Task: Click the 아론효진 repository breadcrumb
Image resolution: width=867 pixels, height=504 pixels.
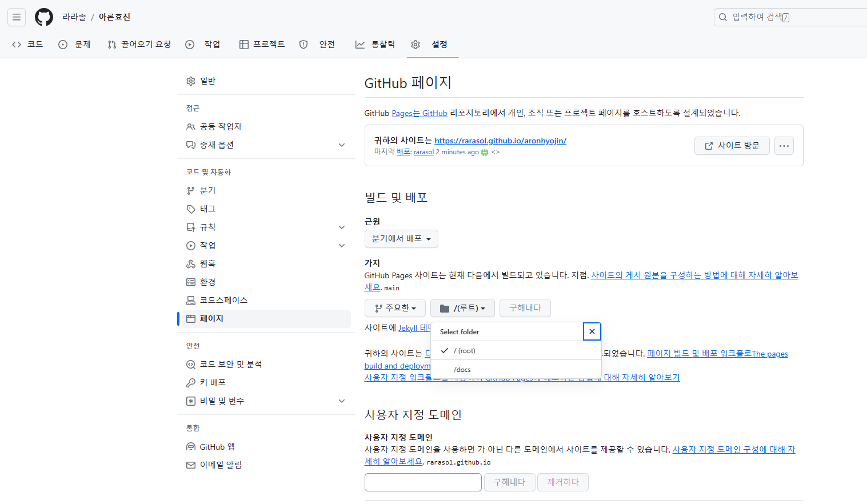Action: (114, 17)
